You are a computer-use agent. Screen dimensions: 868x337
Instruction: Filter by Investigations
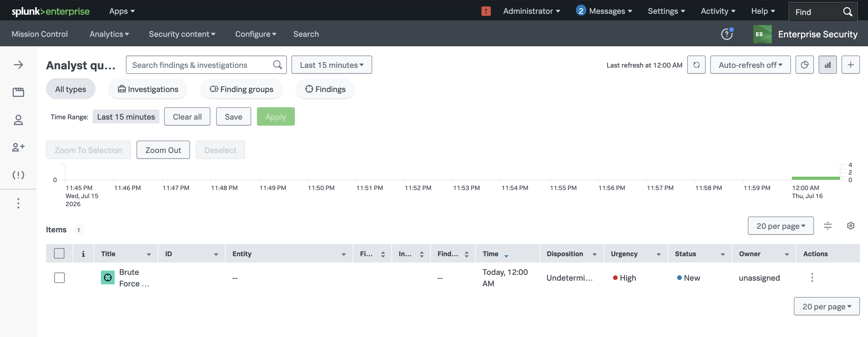click(147, 89)
